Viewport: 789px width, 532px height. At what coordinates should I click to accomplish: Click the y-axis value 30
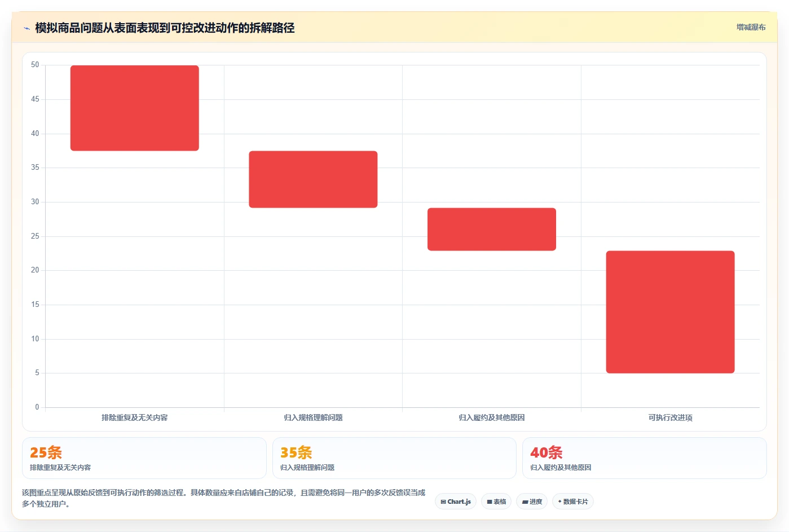pos(35,202)
